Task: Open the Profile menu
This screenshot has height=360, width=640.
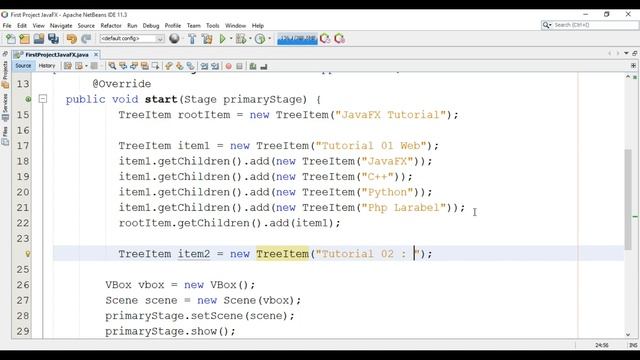Action: pyautogui.click(x=173, y=25)
